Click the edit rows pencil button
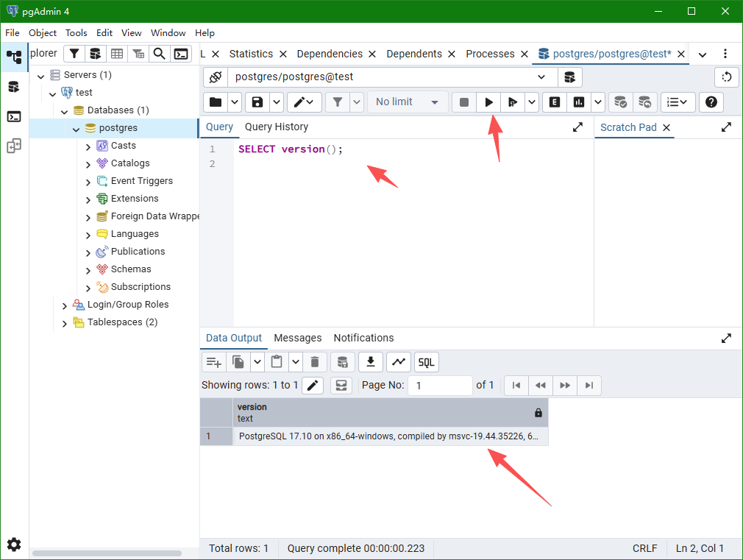This screenshot has height=560, width=743. [x=313, y=386]
